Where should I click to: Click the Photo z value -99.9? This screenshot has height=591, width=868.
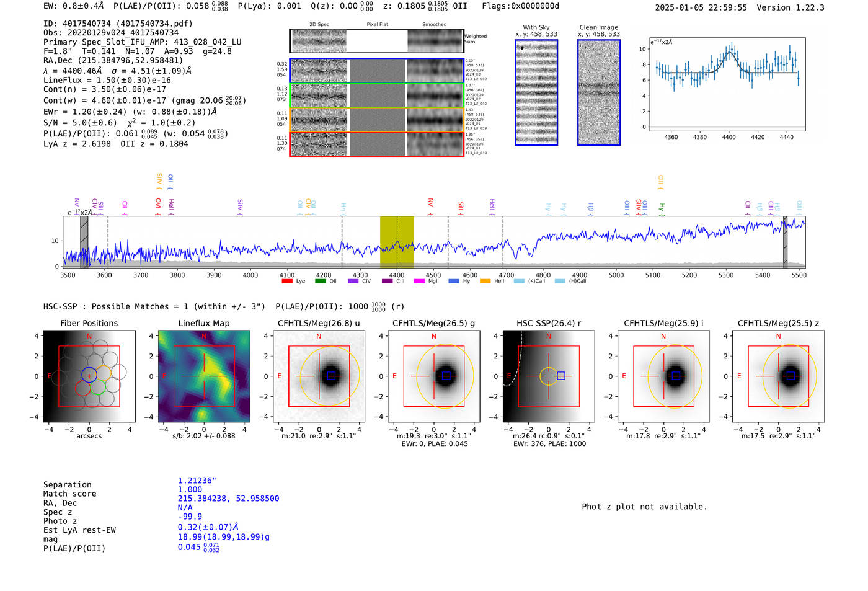(190, 517)
